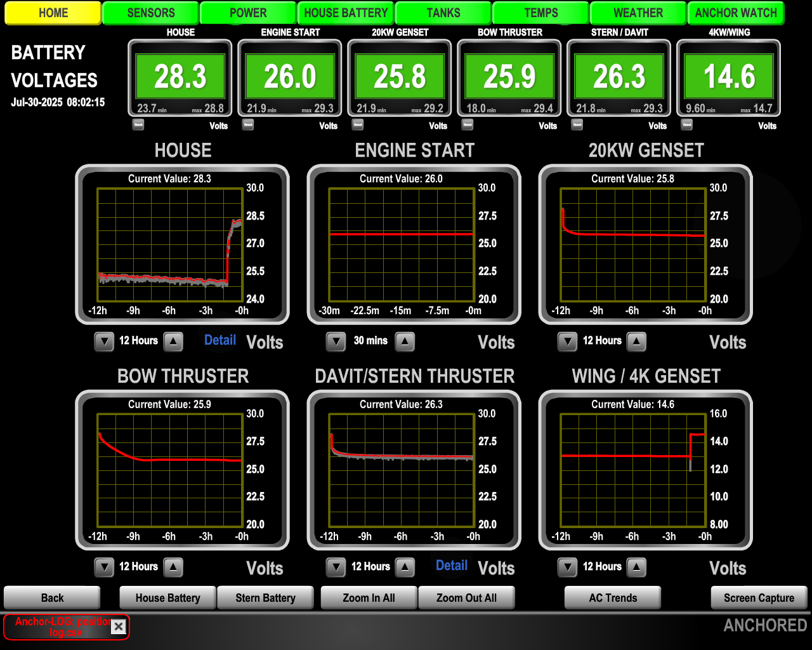Click the Anchor-LOG position log.csv alert
Screen dimensions: 812x650
click(67, 627)
